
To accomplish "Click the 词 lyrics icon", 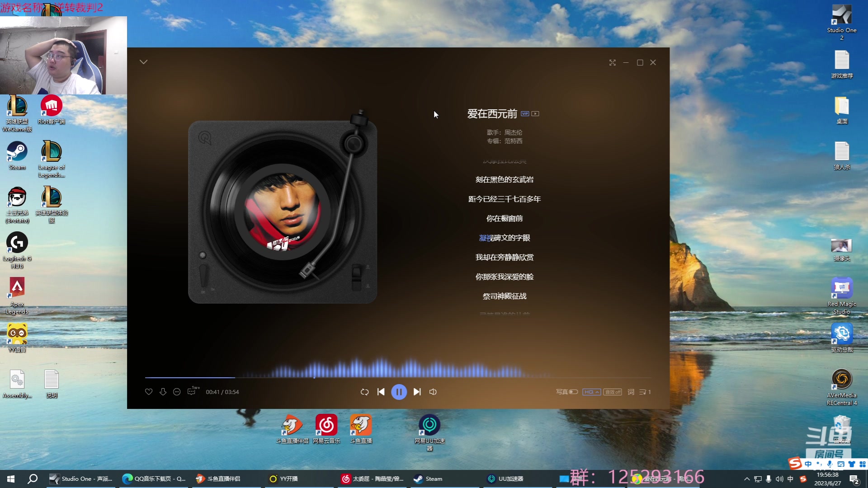I will (630, 392).
